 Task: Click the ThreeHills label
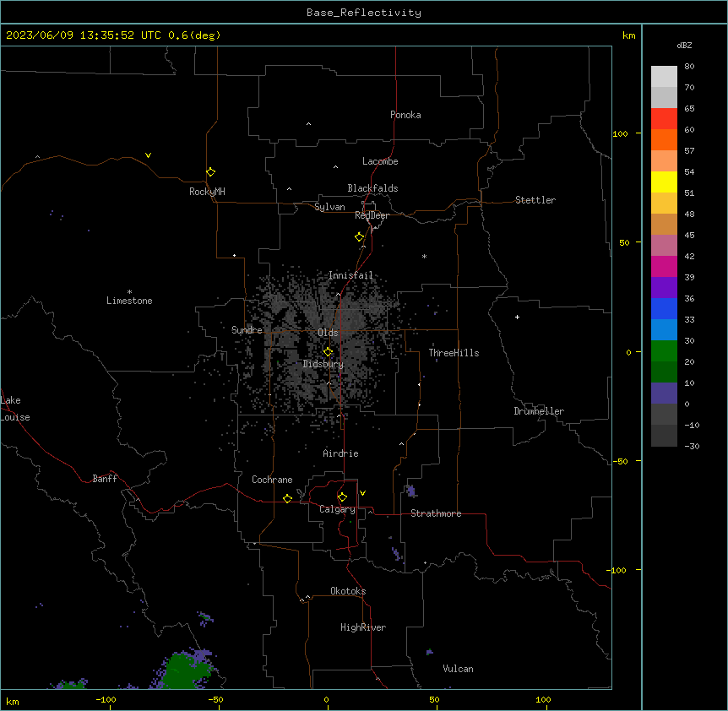click(454, 353)
